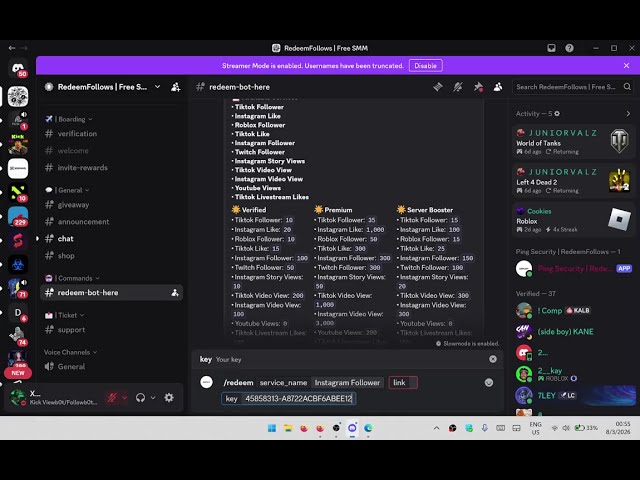Image resolution: width=640 pixels, height=480 pixels.
Task: Open File Explorer from taskbar
Action: point(288,428)
